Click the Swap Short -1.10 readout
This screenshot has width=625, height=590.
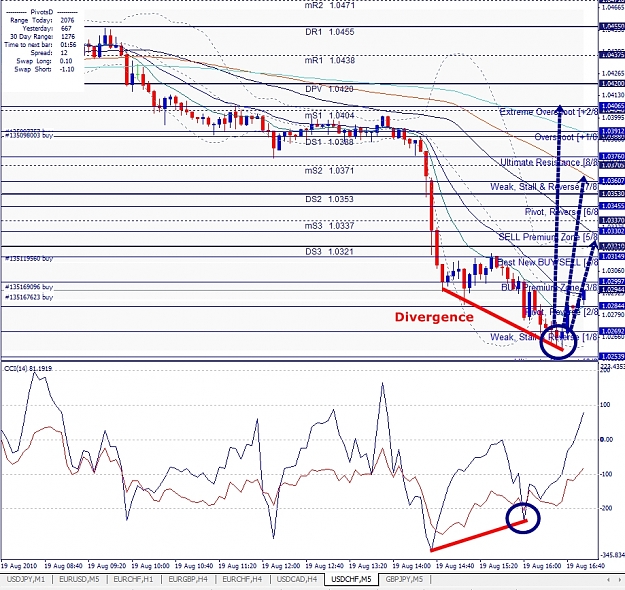tap(44, 69)
